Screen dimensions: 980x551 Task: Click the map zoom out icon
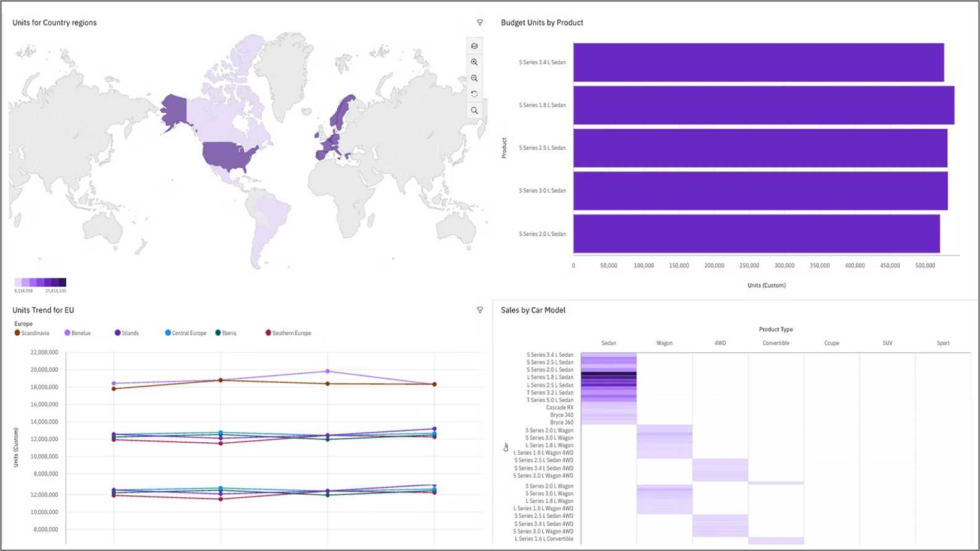pyautogui.click(x=475, y=78)
